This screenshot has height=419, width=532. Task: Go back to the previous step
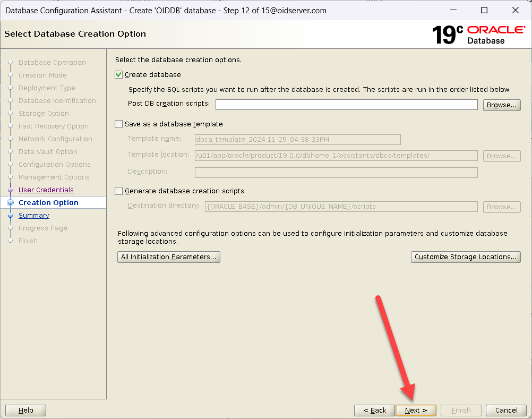coord(374,411)
